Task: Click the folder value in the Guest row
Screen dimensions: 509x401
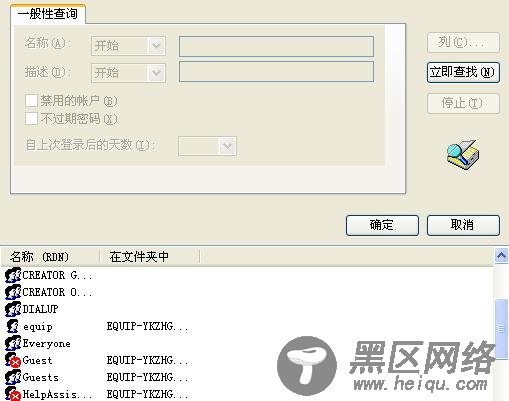Action: pos(147,360)
